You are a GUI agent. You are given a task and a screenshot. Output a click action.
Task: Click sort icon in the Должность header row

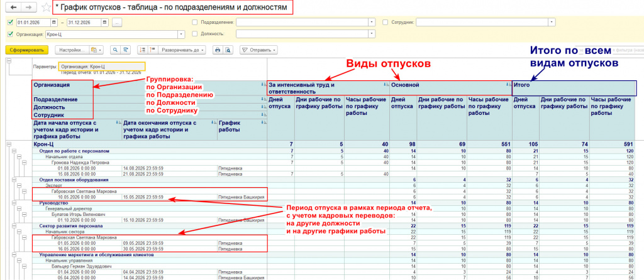click(x=264, y=107)
